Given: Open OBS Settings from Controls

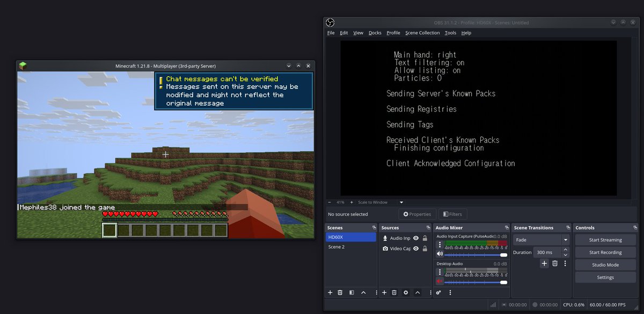Looking at the screenshot, I should point(605,278).
